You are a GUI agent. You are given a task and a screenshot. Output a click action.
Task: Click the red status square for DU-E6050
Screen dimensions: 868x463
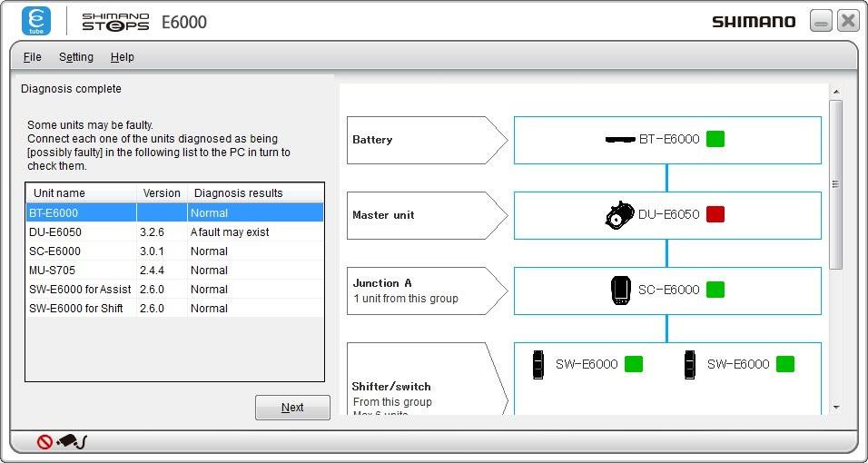[715, 214]
